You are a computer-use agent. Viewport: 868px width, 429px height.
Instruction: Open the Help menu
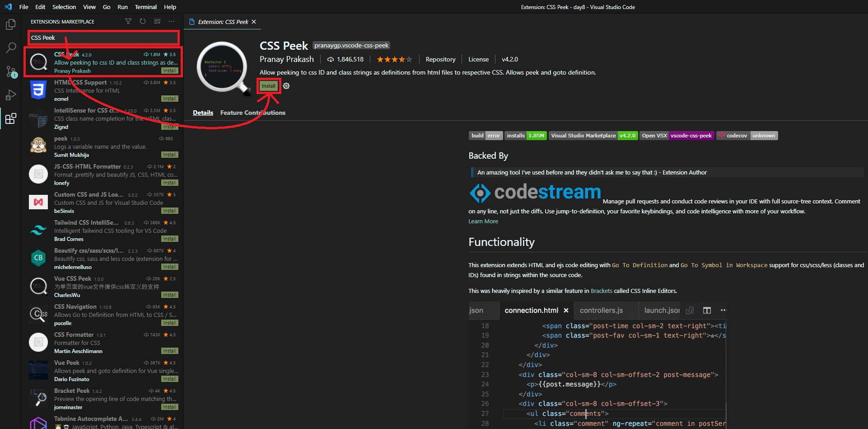170,7
